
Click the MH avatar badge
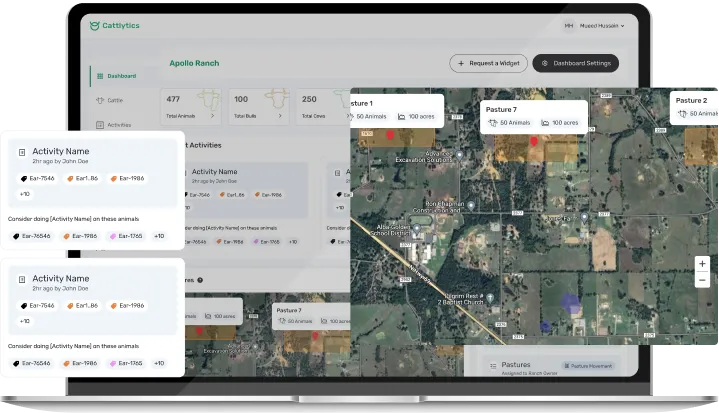coord(569,26)
